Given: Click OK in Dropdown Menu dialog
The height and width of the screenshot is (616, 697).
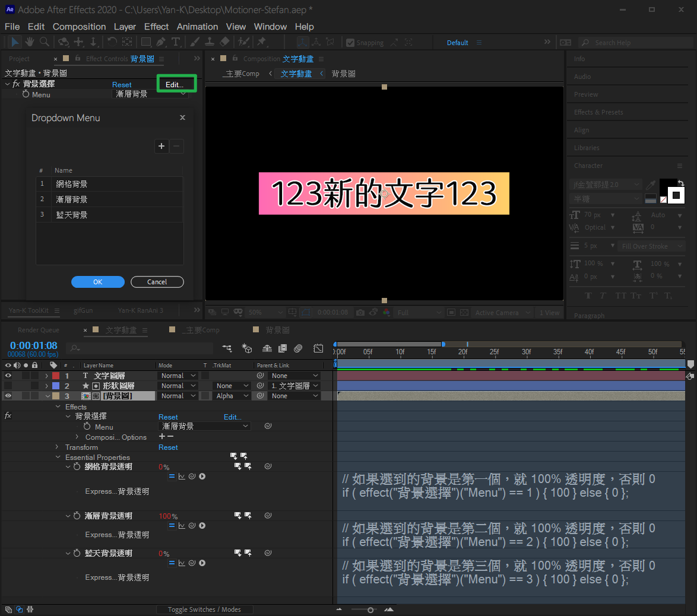Looking at the screenshot, I should (98, 282).
